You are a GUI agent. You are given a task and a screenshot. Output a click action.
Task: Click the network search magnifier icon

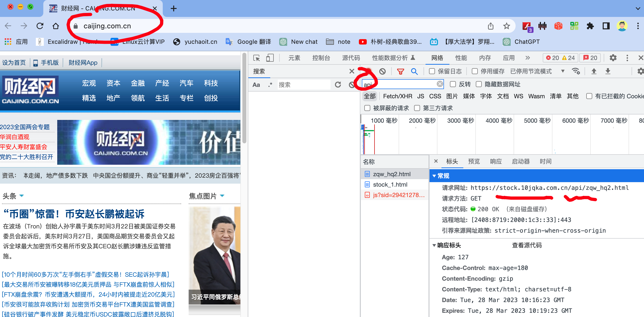pos(414,71)
